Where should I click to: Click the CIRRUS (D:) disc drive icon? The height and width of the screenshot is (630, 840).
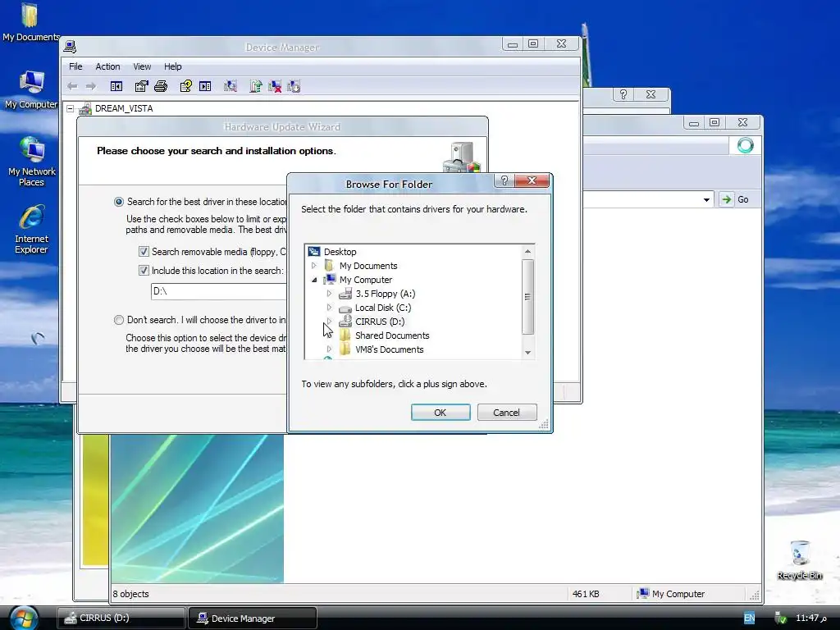[x=345, y=322]
